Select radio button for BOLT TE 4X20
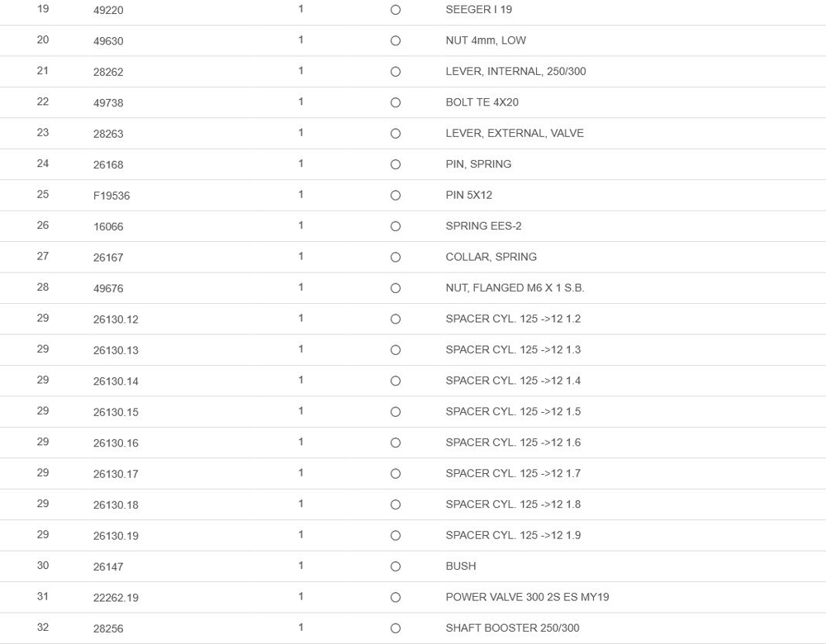 (396, 102)
